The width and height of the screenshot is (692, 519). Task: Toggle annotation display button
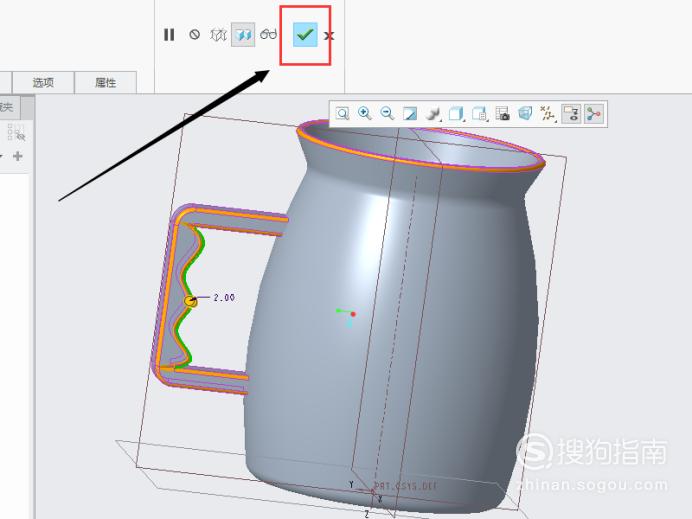pos(571,114)
